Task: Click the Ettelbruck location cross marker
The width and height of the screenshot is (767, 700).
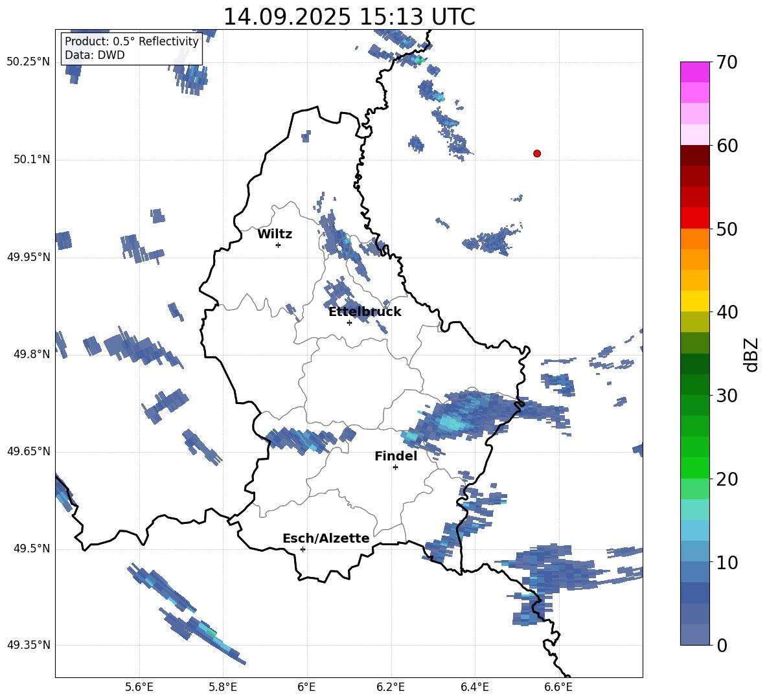Action: [x=349, y=322]
